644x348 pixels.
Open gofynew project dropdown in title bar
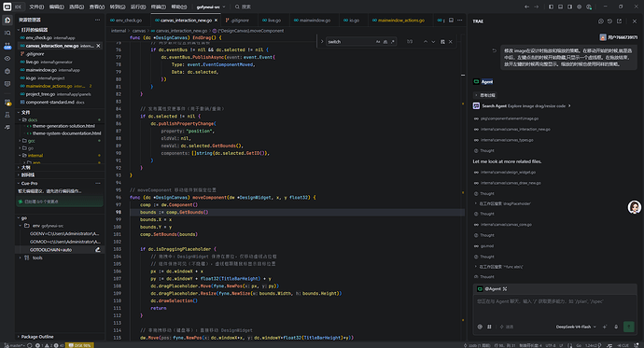211,7
